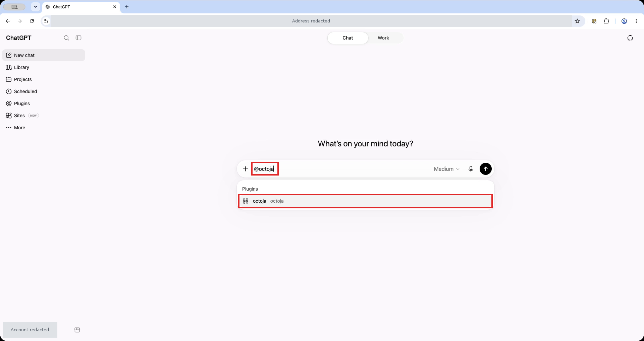Switch to the Work tab

[x=383, y=38]
